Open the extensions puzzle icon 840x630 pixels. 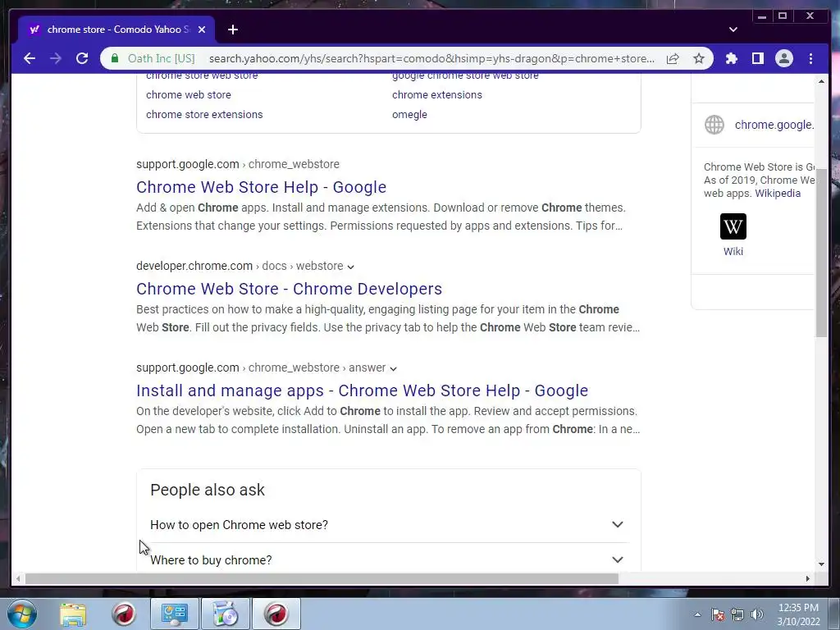click(731, 58)
